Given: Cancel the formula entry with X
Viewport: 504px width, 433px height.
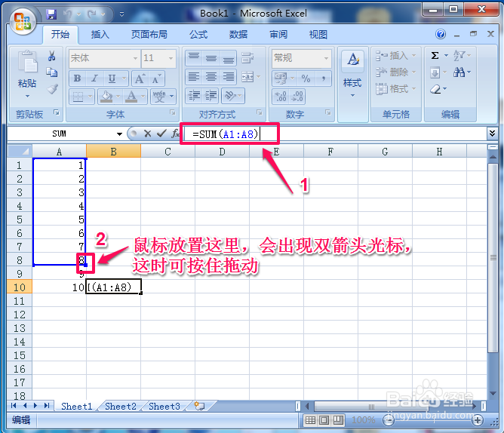Looking at the screenshot, I should pyautogui.click(x=148, y=134).
